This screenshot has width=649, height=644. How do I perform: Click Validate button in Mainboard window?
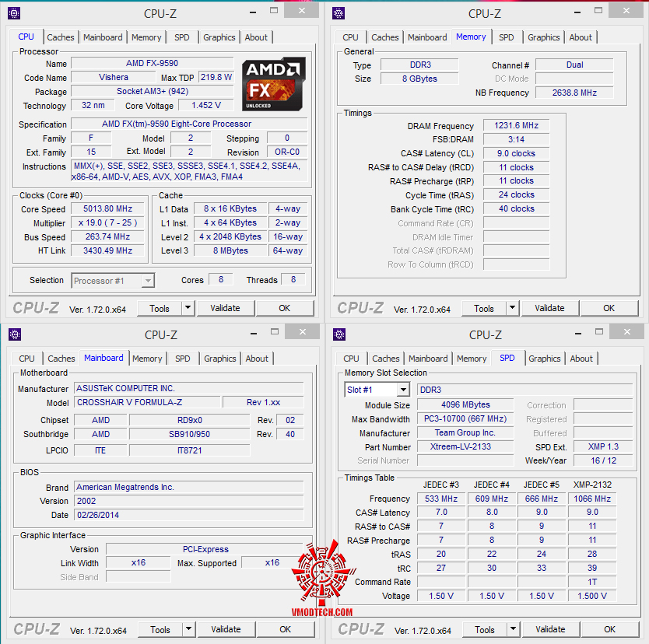(x=226, y=629)
